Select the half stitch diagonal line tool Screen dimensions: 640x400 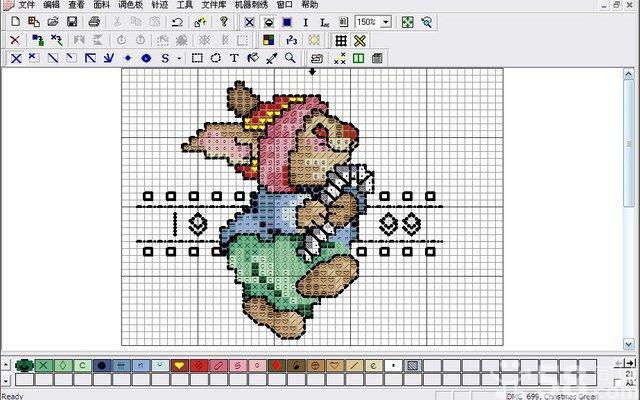click(53, 58)
